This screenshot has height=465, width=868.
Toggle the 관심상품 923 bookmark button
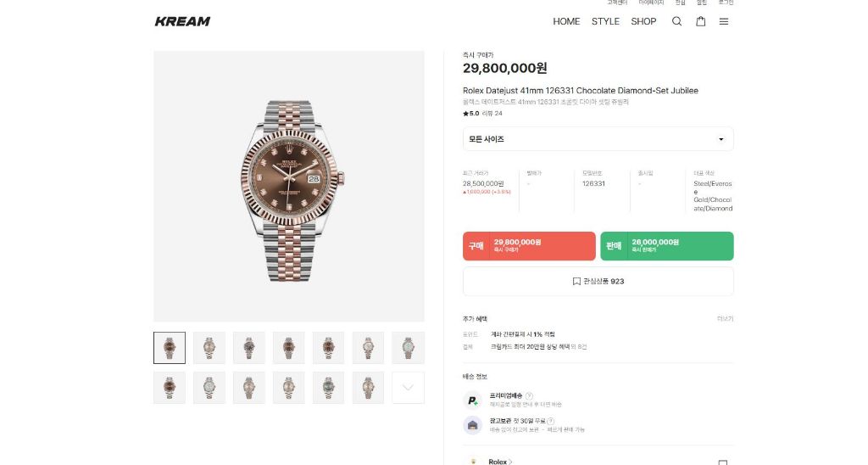598,281
